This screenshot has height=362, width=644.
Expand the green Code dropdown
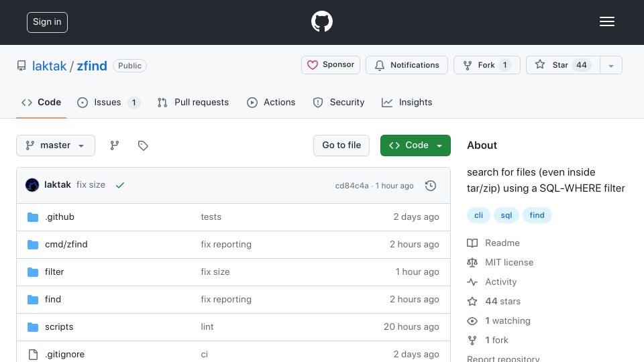[415, 145]
